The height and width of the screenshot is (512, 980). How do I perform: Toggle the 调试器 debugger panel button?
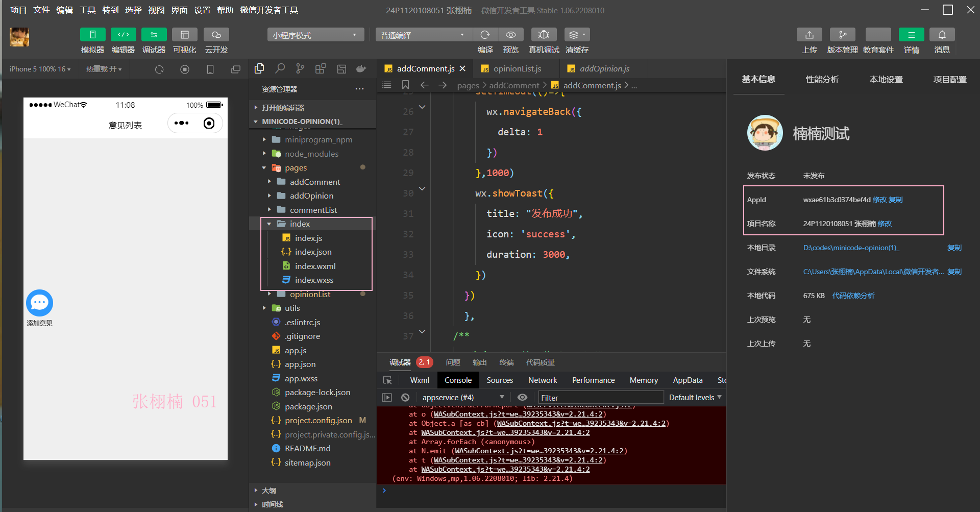pos(154,35)
